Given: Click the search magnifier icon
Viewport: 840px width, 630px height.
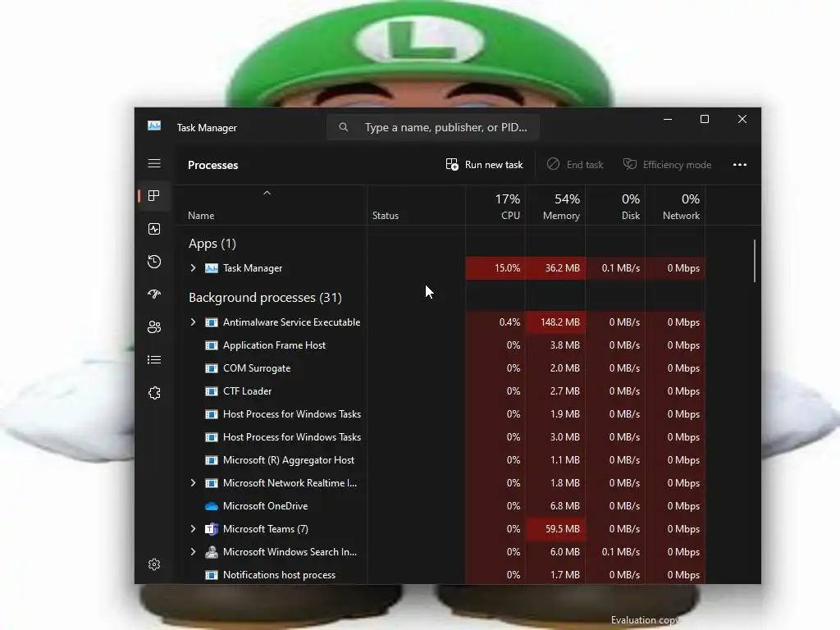Looking at the screenshot, I should coord(344,127).
